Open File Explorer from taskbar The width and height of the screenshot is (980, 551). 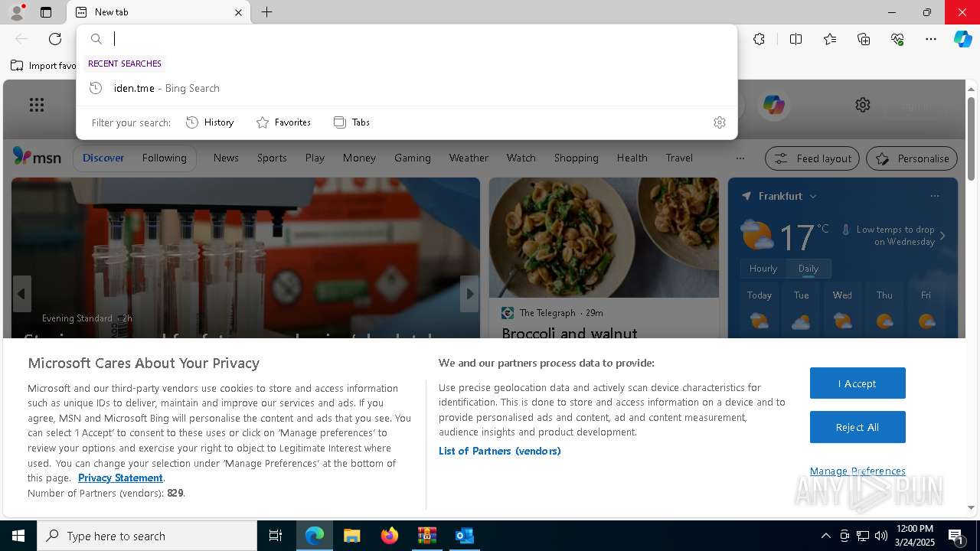tap(351, 536)
